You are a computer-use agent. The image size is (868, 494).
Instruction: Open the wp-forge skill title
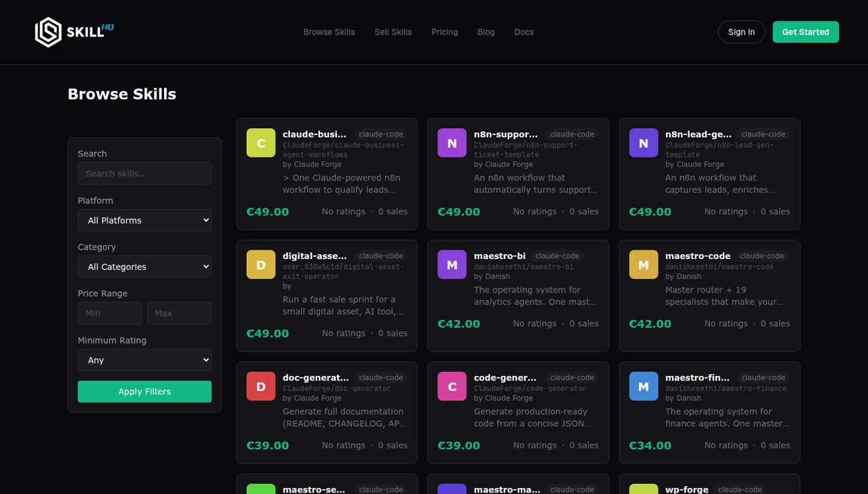[687, 489]
